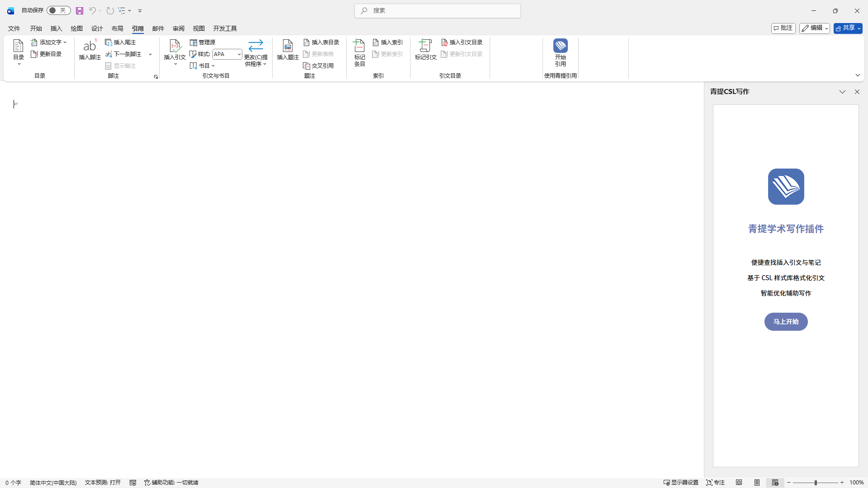Open the citation style APA dropdown

pos(239,54)
